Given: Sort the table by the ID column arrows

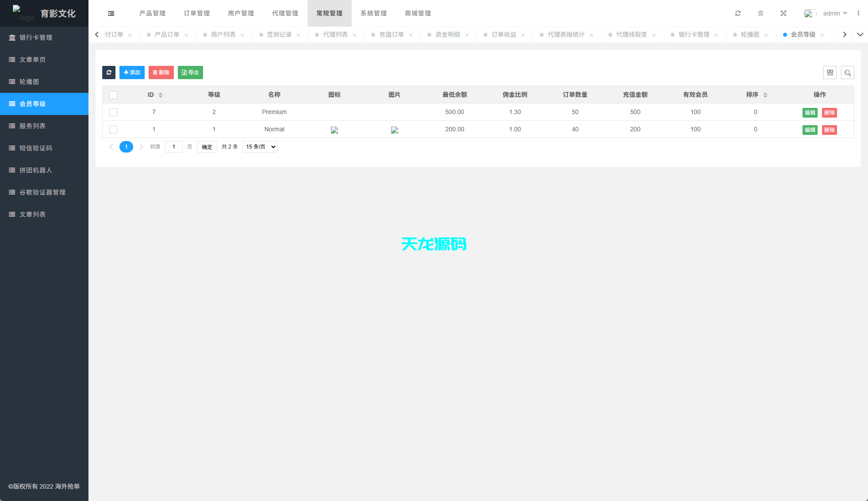Looking at the screenshot, I should point(161,94).
